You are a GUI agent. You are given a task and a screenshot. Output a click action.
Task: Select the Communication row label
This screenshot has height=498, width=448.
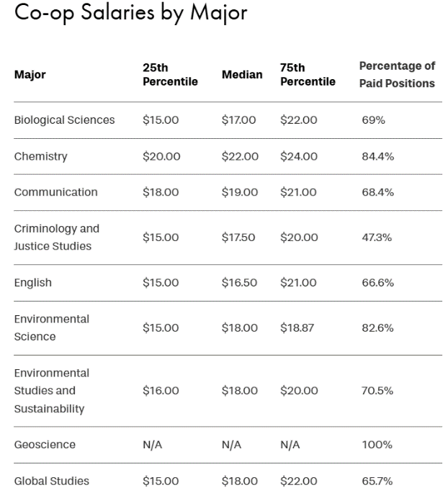(55, 192)
